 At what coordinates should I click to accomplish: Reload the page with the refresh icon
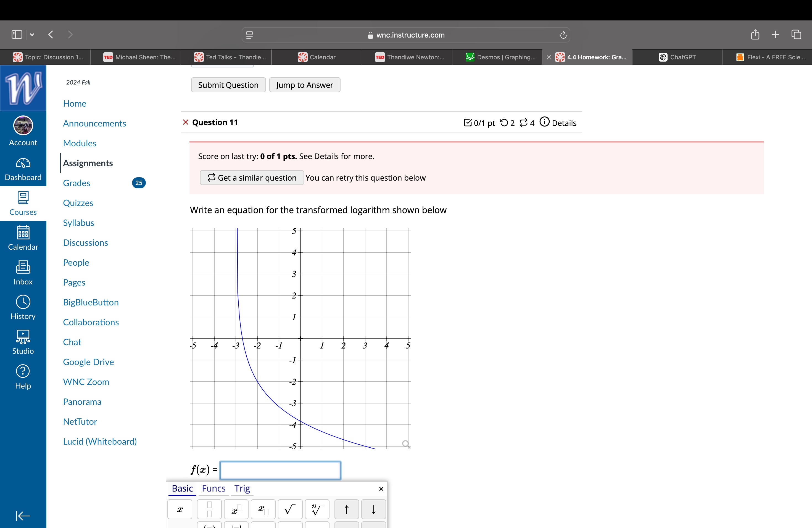tap(563, 35)
